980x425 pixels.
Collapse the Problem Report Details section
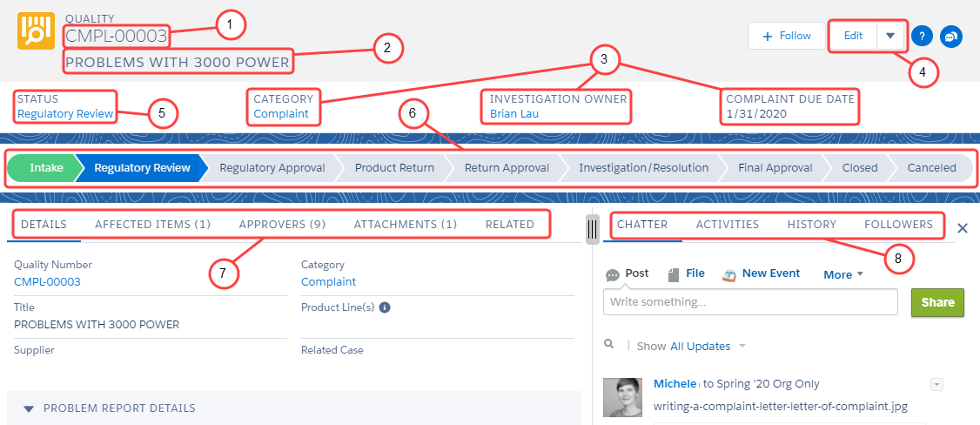(x=29, y=408)
